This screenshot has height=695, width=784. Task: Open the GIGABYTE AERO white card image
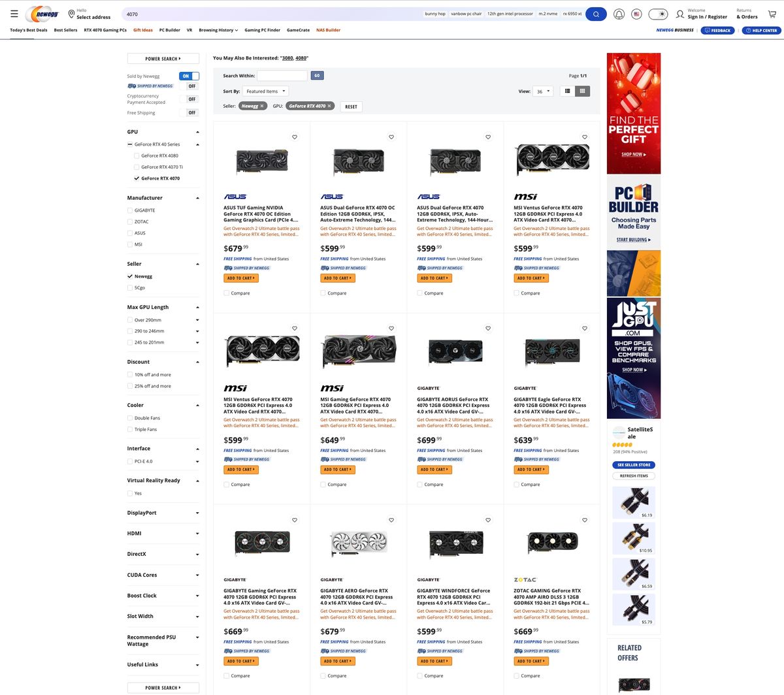359,543
